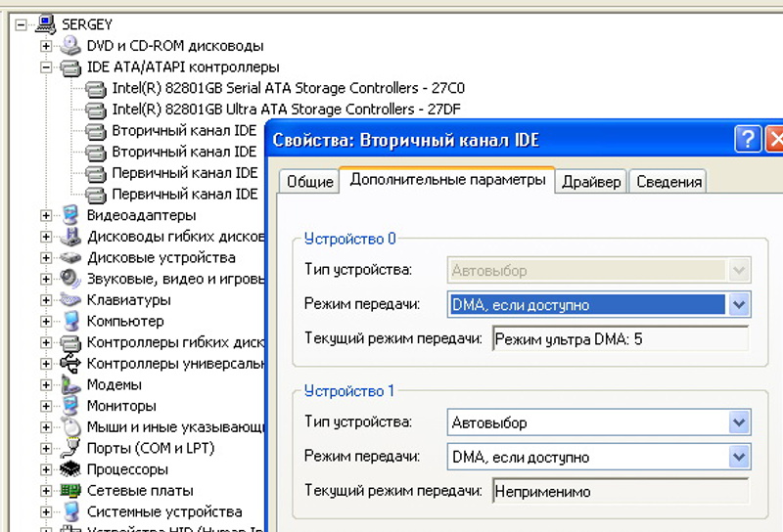Open Устройство 1 Режим передачи dropdown
The width and height of the screenshot is (783, 532).
click(x=739, y=457)
